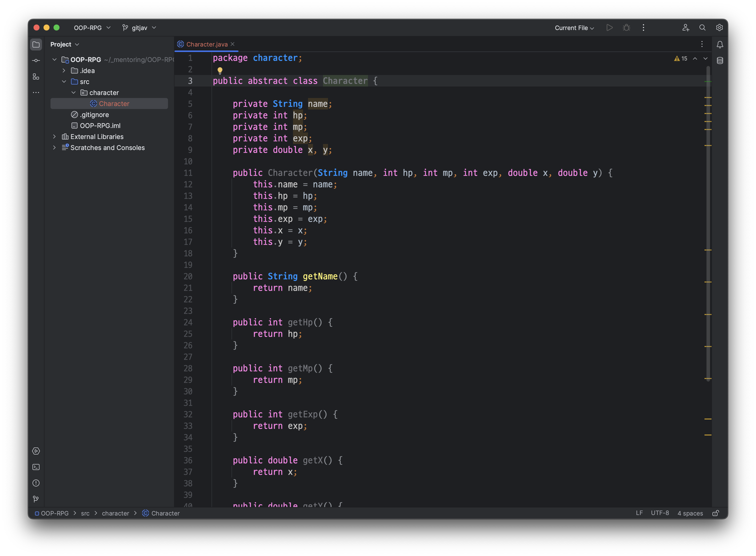Select the Character.java editor tab
The width and height of the screenshot is (756, 556).
coord(207,44)
